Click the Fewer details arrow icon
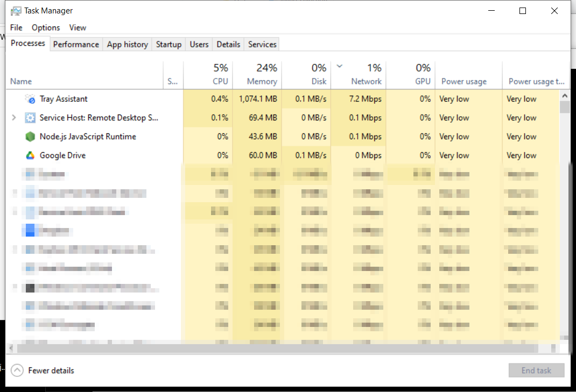The width and height of the screenshot is (576, 392). coord(17,370)
